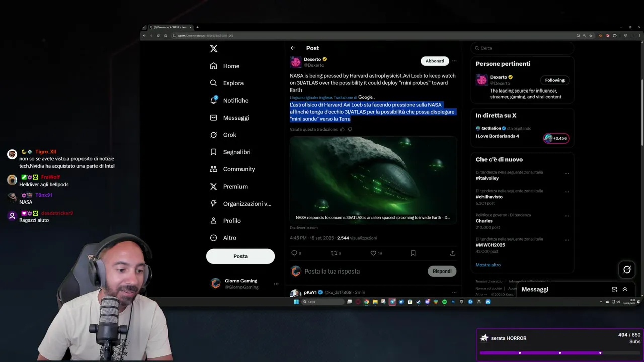
Task: Open Esplora in the sidebar
Action: click(x=227, y=83)
